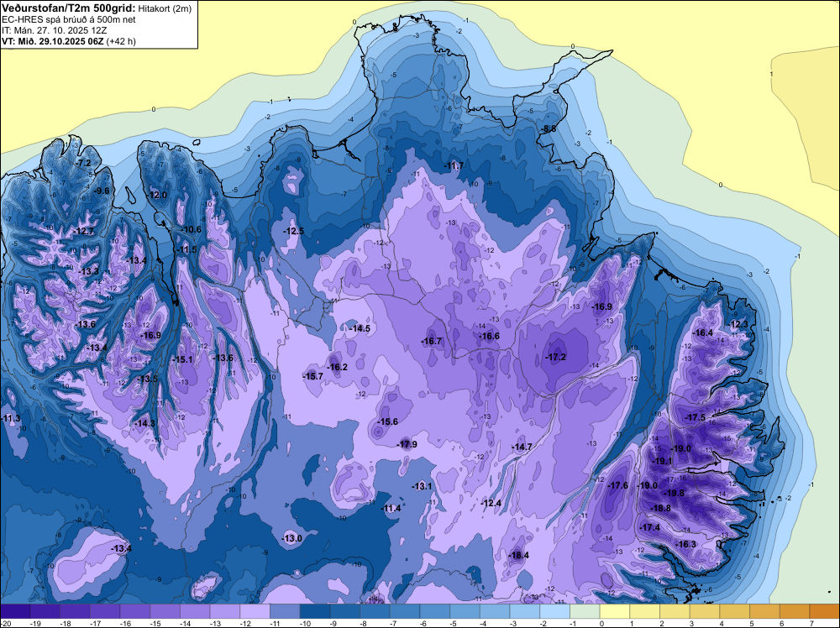This screenshot has height=628, width=840.
Task: Click the -13.5 temperature value
Action: pos(147,379)
